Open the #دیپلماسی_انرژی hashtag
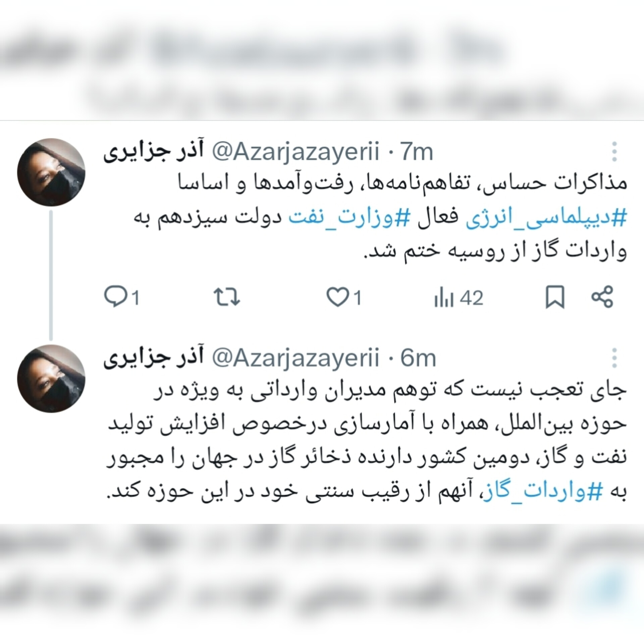The image size is (644, 644). point(546,219)
